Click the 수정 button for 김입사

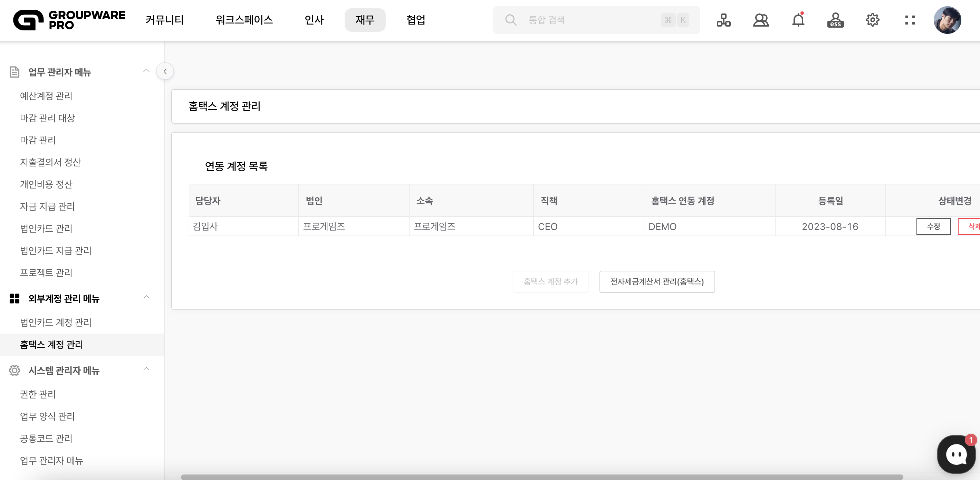point(933,226)
